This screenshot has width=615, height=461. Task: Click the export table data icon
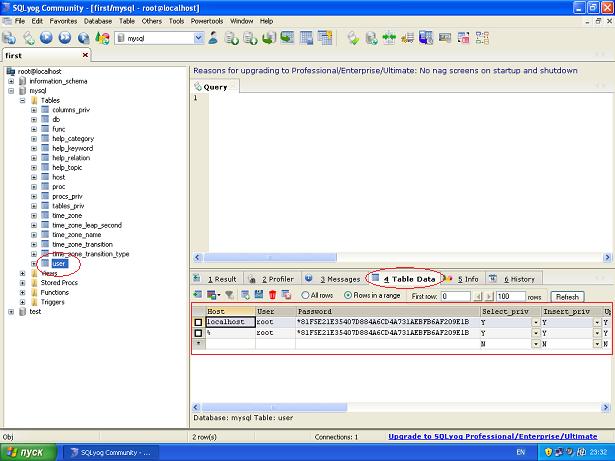(x=197, y=295)
